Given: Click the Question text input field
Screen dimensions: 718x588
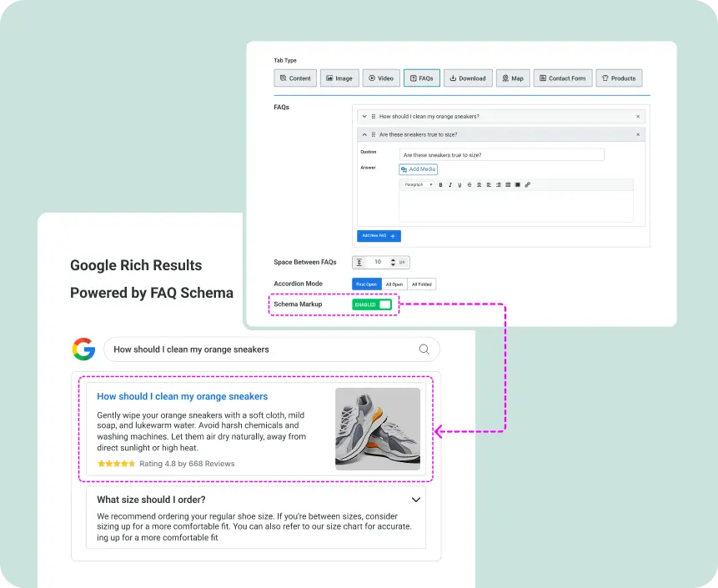Looking at the screenshot, I should click(x=500, y=154).
